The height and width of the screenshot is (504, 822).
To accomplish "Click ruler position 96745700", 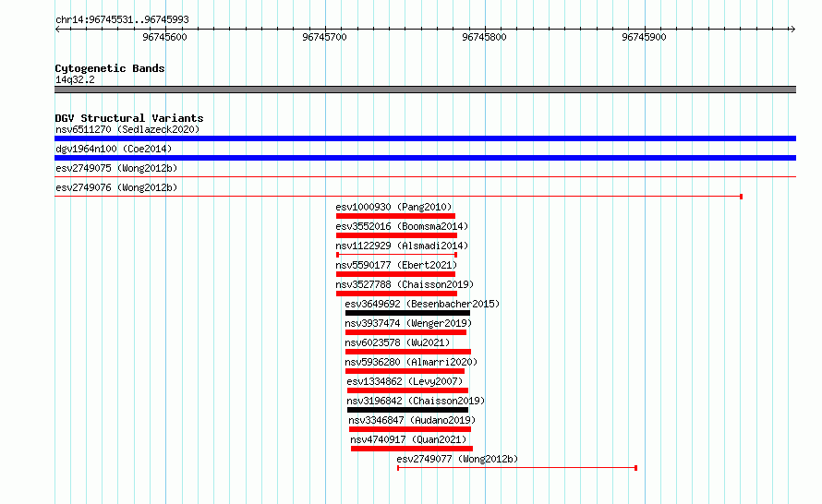I will 324,37.
